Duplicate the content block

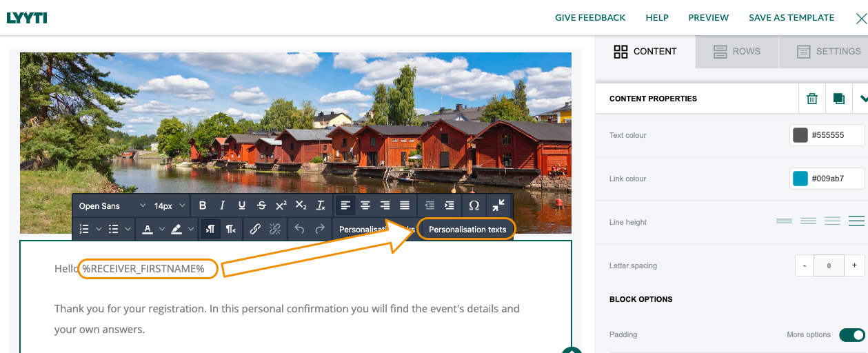[839, 99]
